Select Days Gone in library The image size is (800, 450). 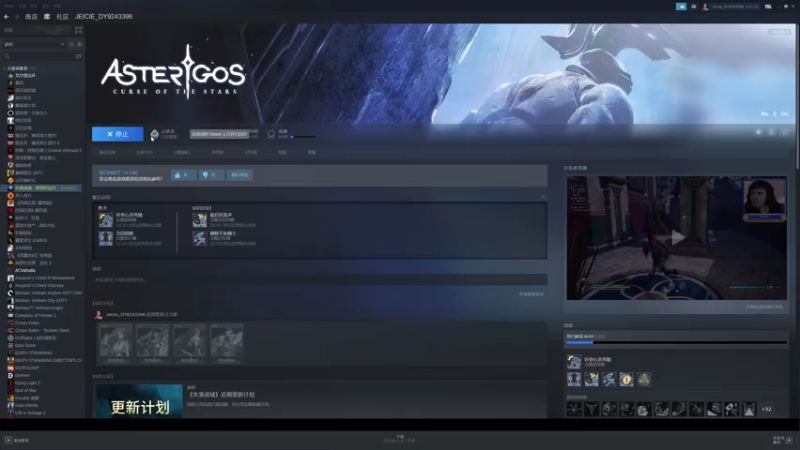coord(25,345)
